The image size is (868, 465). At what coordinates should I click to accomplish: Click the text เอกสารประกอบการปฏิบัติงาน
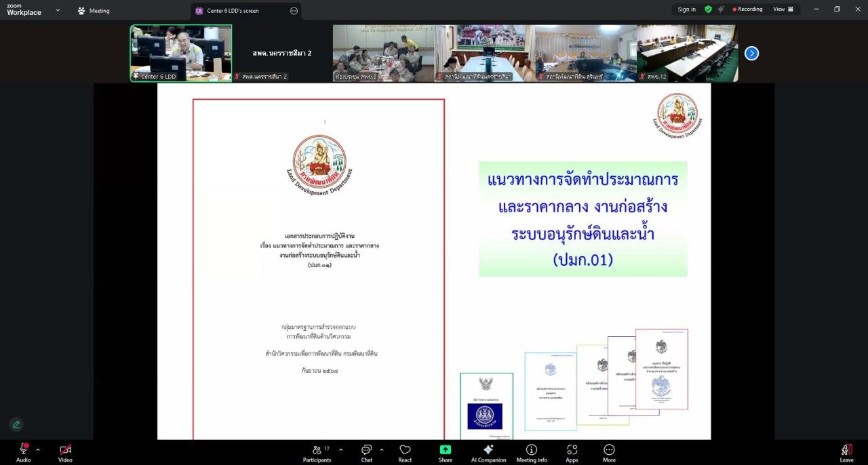[x=319, y=236]
